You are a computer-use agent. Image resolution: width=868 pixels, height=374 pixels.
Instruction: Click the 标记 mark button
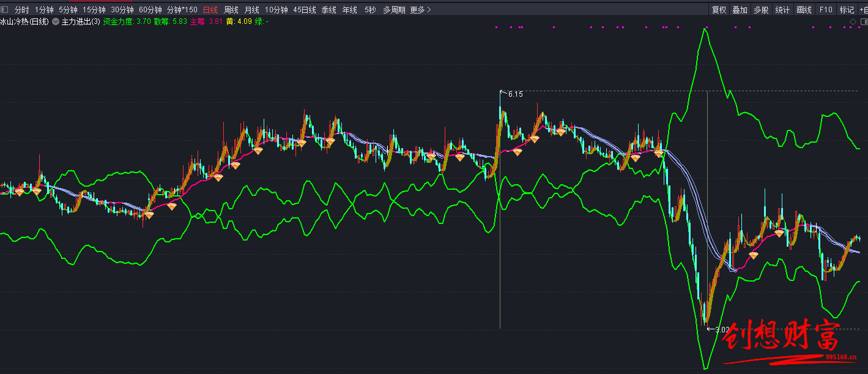pyautogui.click(x=847, y=10)
